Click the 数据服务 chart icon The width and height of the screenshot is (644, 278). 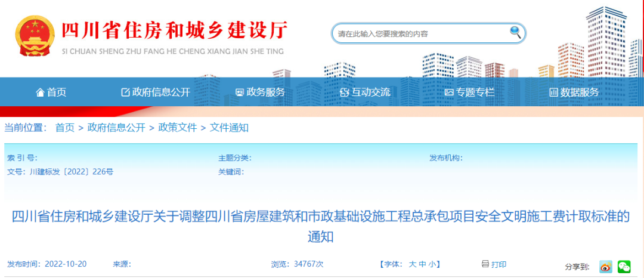(x=553, y=92)
